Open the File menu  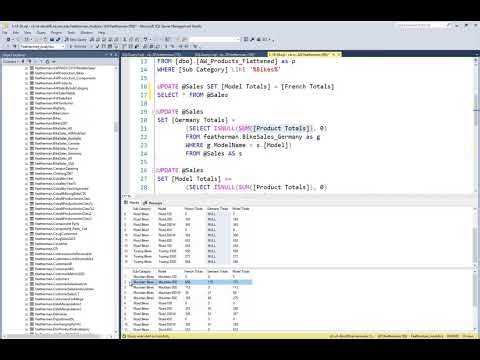pos(5,33)
